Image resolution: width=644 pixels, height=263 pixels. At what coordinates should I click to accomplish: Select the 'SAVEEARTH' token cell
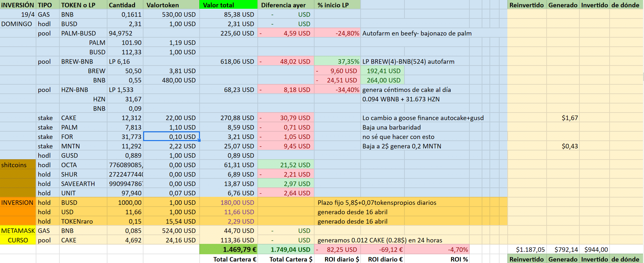click(83, 184)
